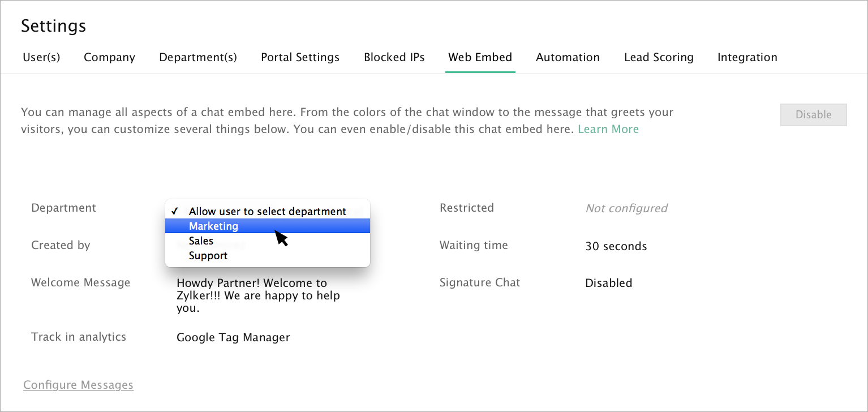
Task: Switch to the Company tab
Action: 109,57
